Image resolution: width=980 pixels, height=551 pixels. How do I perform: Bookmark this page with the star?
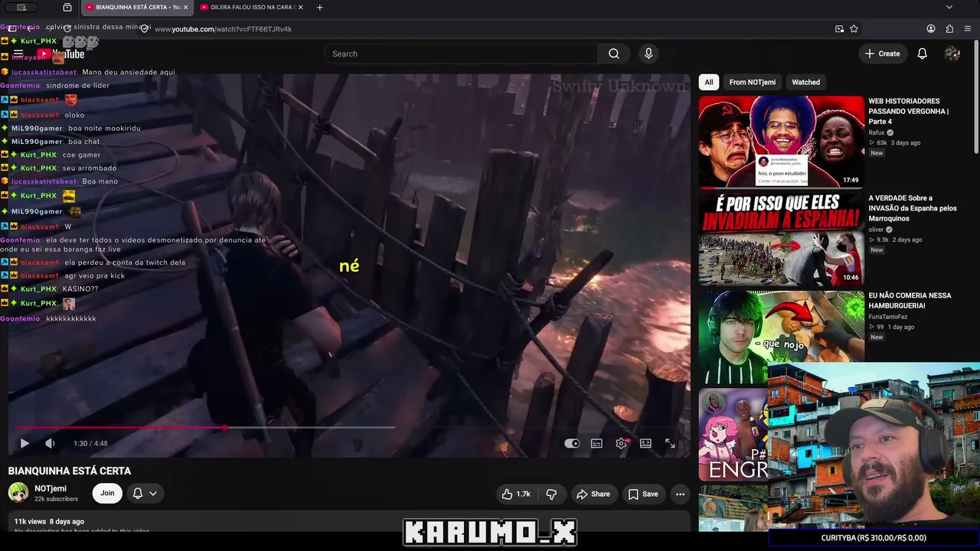854,29
